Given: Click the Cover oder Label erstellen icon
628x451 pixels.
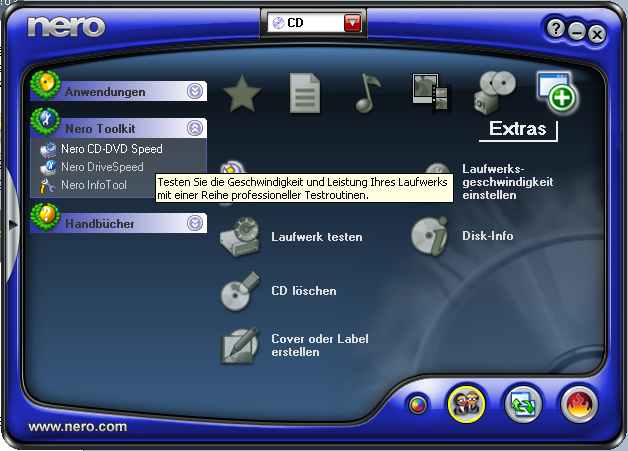Looking at the screenshot, I should [x=240, y=346].
